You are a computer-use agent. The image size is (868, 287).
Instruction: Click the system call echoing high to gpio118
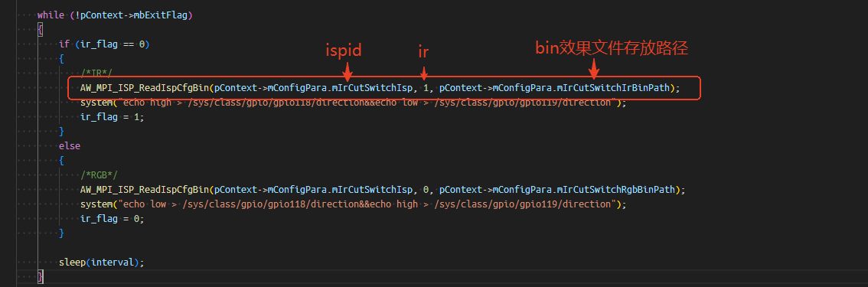(354, 103)
